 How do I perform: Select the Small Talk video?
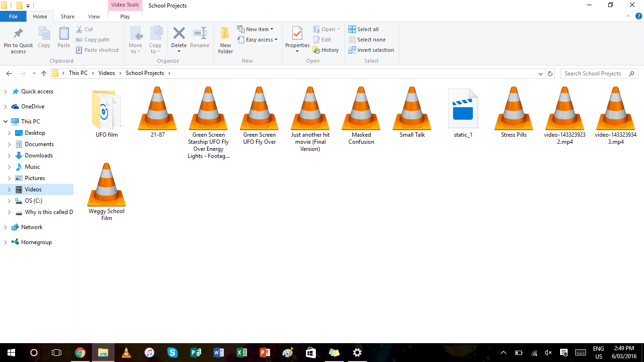point(412,112)
